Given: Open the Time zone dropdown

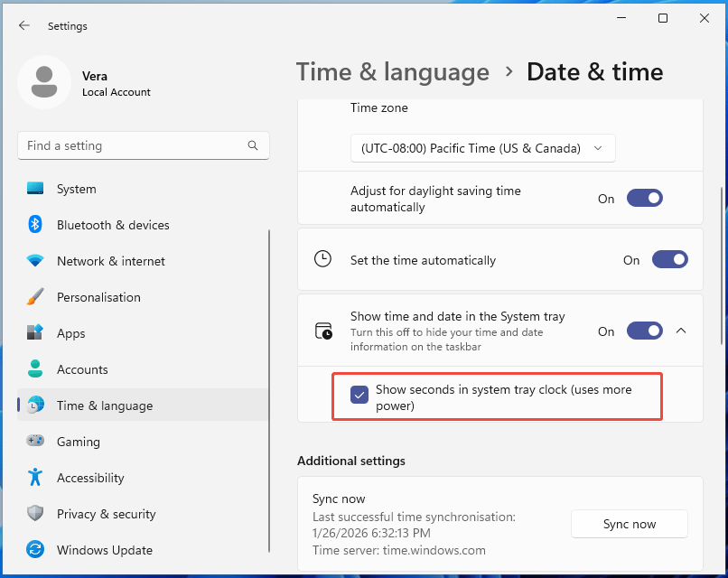Looking at the screenshot, I should 482,148.
